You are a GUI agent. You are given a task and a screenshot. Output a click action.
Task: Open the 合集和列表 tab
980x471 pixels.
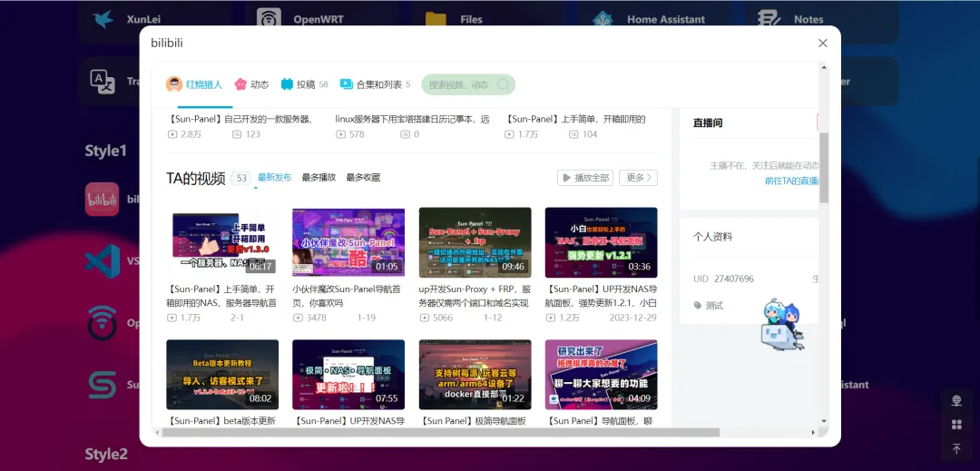[375, 84]
